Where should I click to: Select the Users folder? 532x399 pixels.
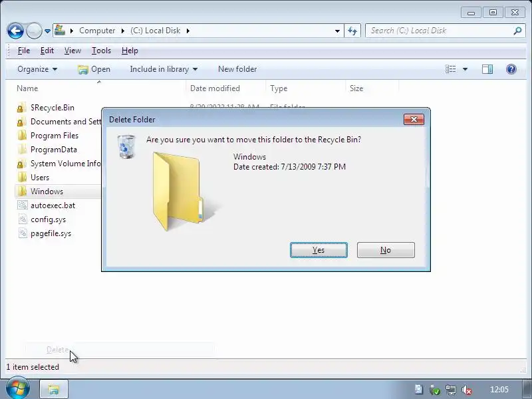pos(40,178)
